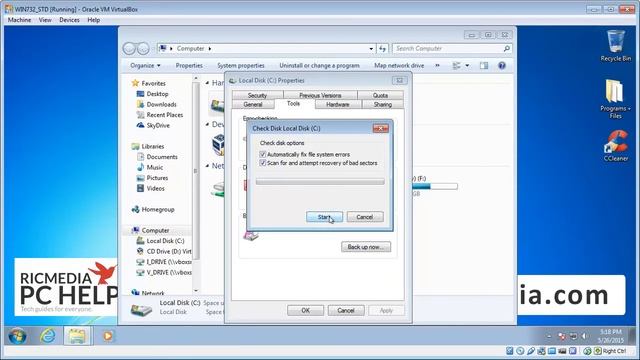Click Map network drive toolbar button
The height and width of the screenshot is (360, 640).
click(x=399, y=65)
